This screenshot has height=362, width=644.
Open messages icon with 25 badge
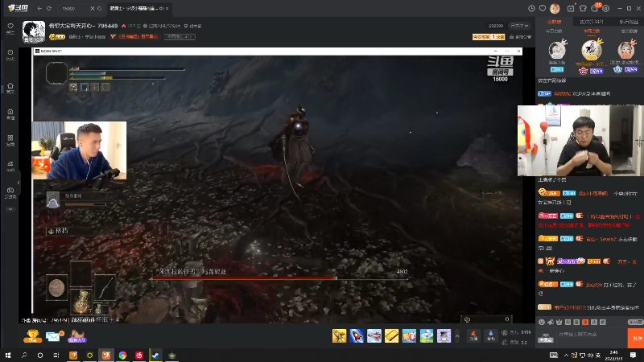pyautogui.click(x=595, y=7)
